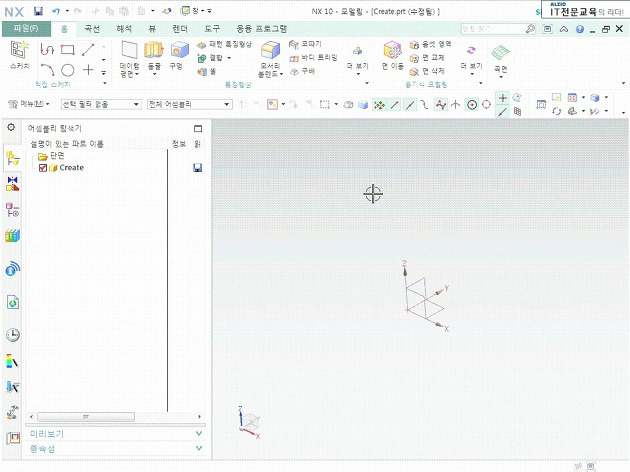
Task: Switch to the Home (홈) ribbon tab
Action: pos(64,29)
